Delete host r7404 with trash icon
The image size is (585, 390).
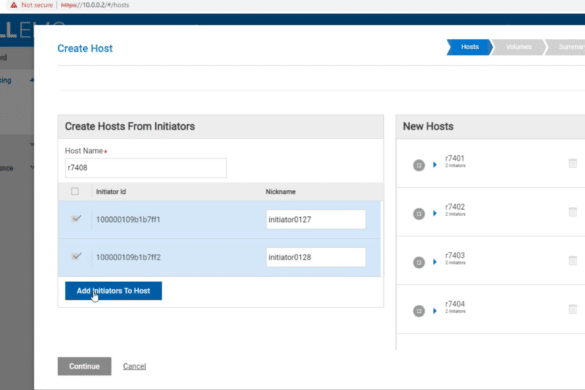572,309
